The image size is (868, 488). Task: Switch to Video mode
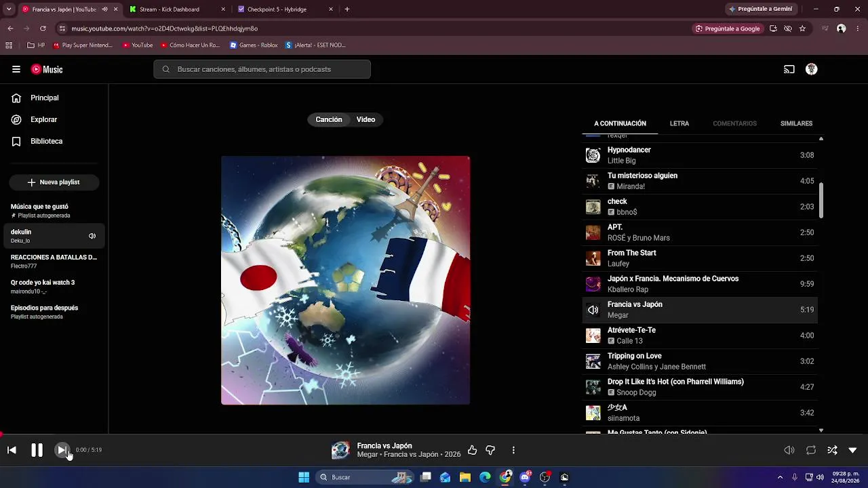click(366, 119)
